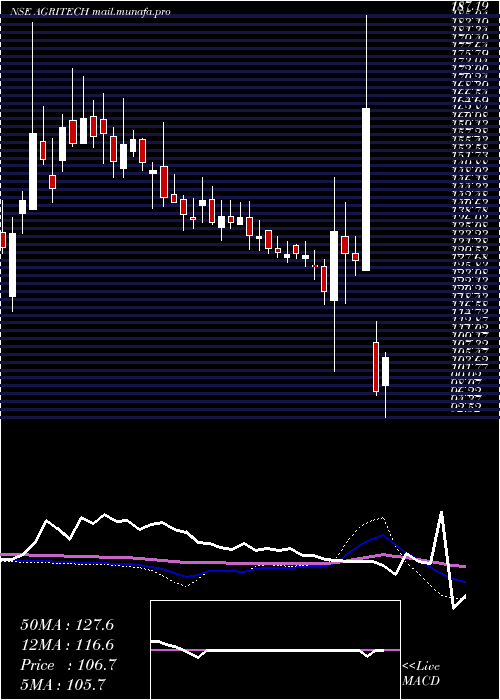Viewport: 500px width, 700px height.
Task: Click the 50MA : 127.6 reading
Action: 67,625
